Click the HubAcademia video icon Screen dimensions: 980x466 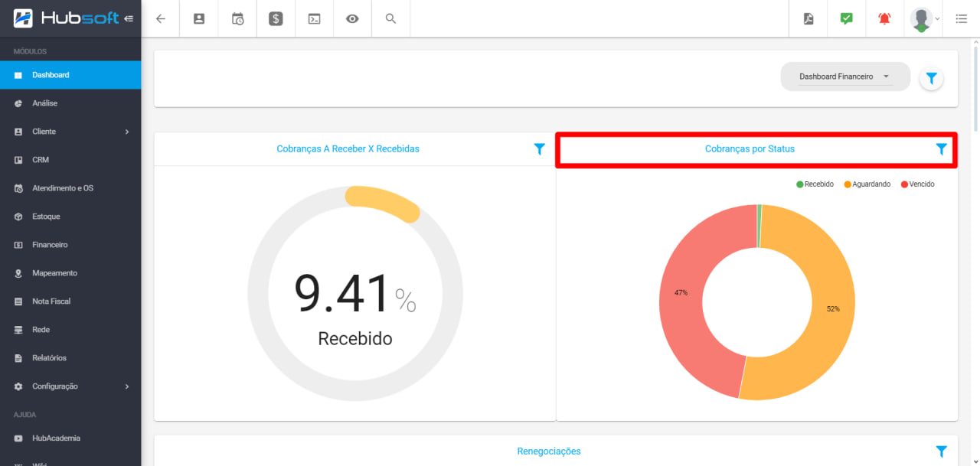pos(18,438)
